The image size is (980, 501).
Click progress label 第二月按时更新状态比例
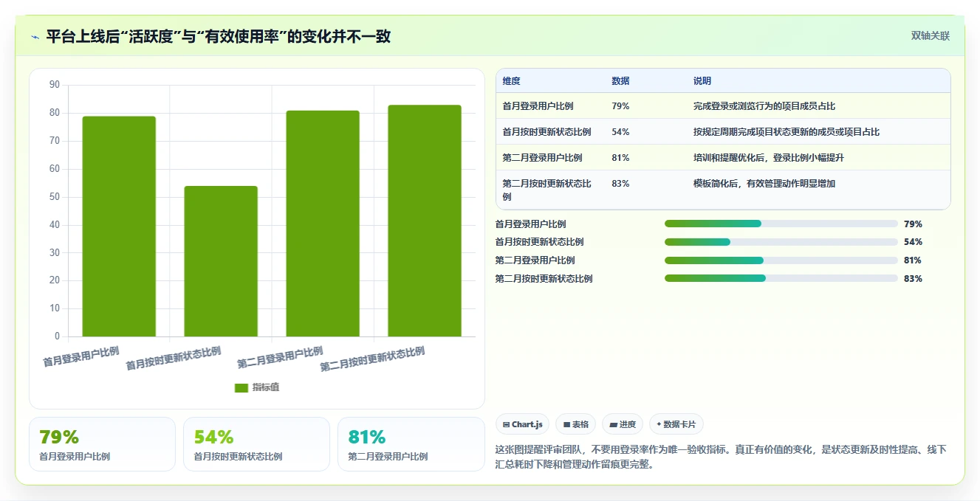pos(544,279)
